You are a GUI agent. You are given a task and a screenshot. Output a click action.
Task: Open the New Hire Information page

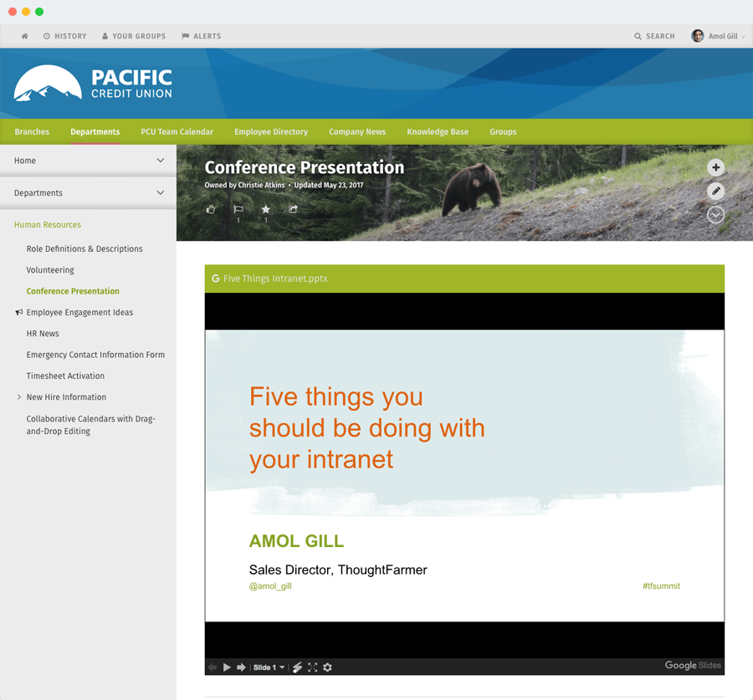pyautogui.click(x=66, y=397)
